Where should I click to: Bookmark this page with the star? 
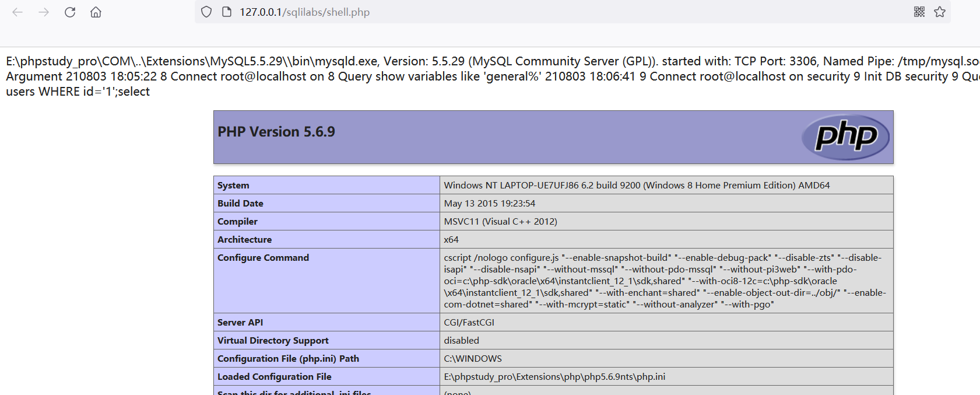click(940, 12)
